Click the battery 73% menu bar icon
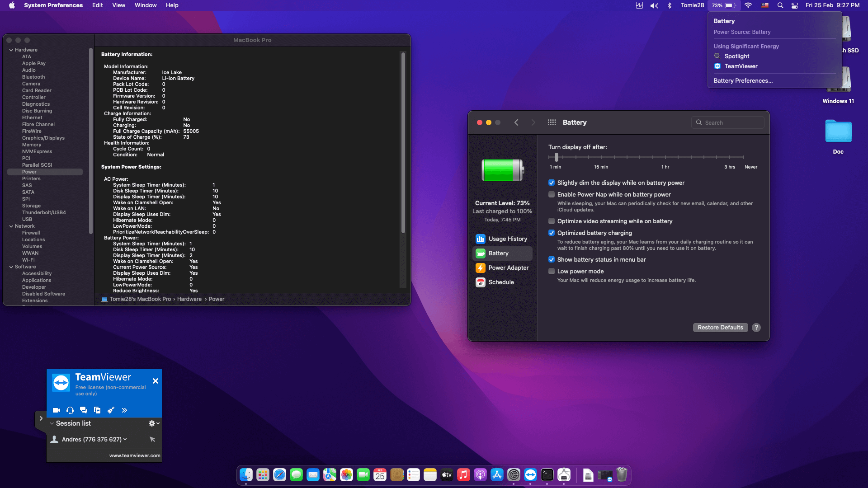 pos(723,5)
